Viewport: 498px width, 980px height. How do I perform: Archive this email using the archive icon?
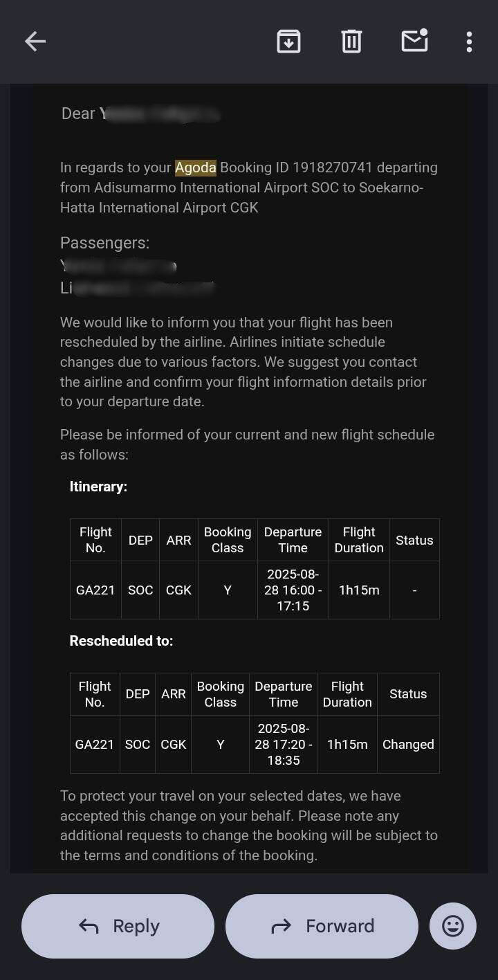pos(288,41)
